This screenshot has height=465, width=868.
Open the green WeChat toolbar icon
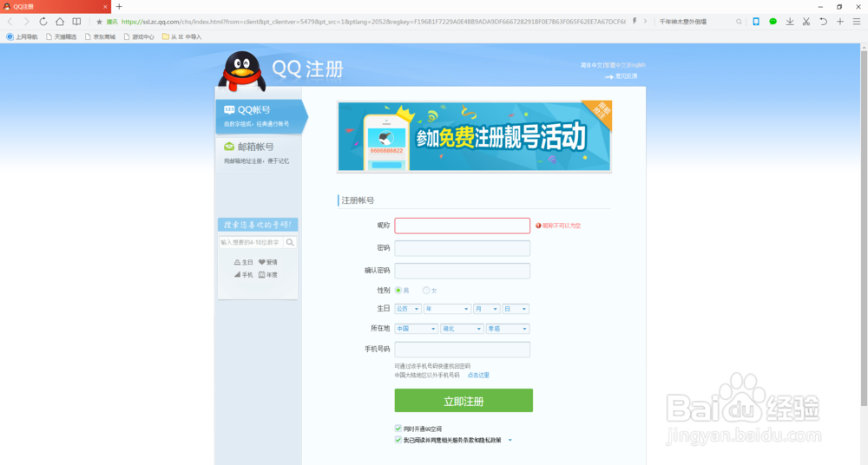point(773,22)
